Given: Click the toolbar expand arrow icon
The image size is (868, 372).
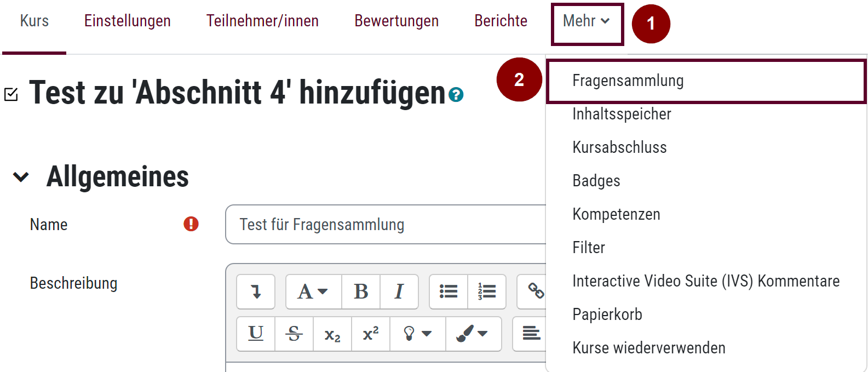Looking at the screenshot, I should coord(256,291).
